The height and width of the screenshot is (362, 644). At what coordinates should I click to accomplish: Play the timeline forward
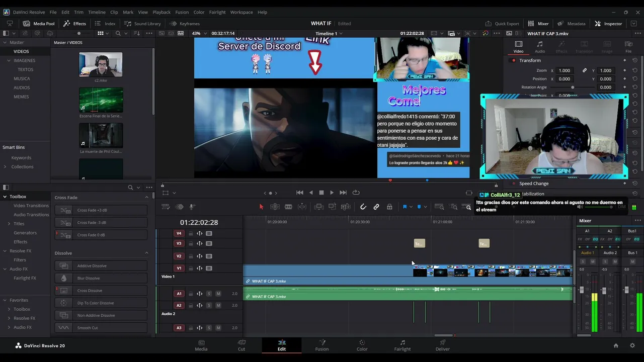point(332,193)
